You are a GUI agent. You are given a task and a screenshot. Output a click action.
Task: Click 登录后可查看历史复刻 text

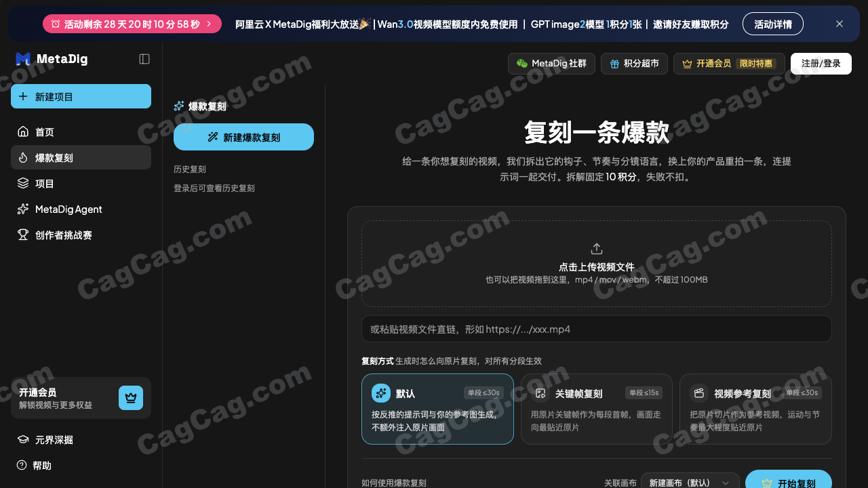tap(214, 188)
